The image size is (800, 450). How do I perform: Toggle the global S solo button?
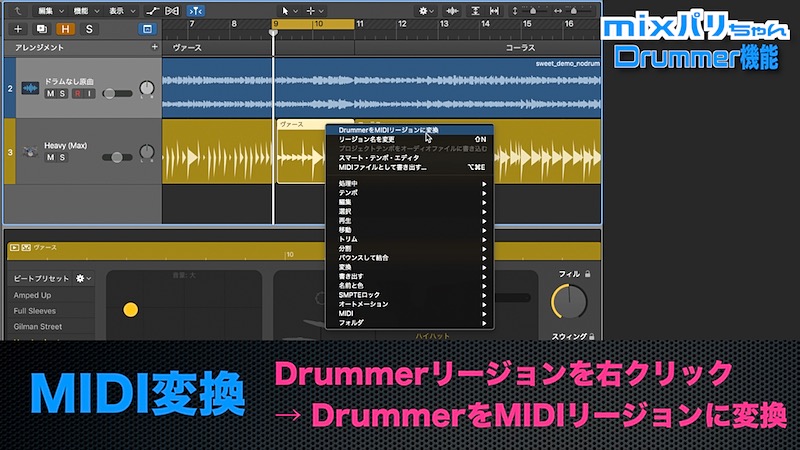pos(89,29)
